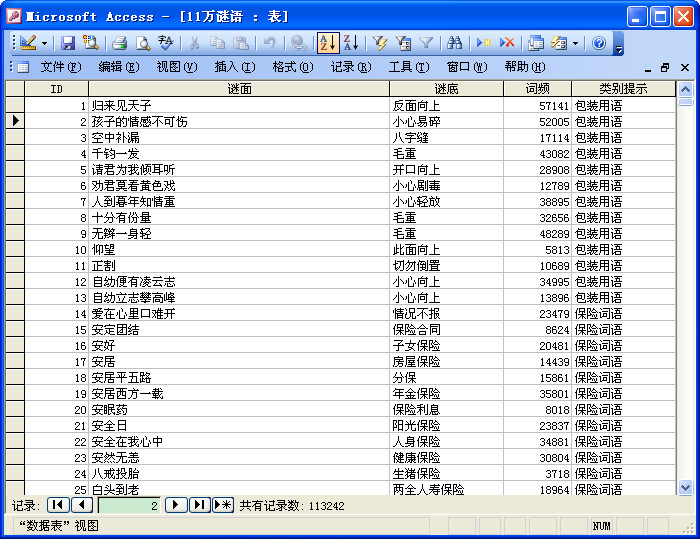Restore the inner table window
Viewport: 700px width, 539px height.
665,67
